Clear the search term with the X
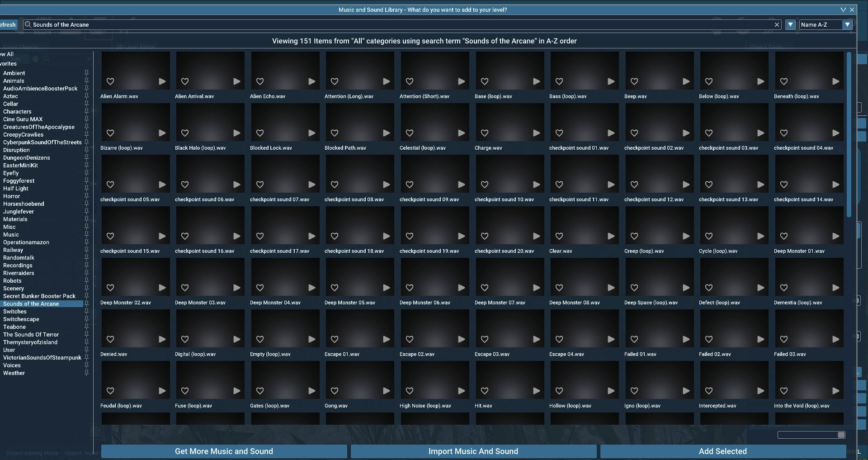Viewport: 868px width, 460px height. coord(777,24)
